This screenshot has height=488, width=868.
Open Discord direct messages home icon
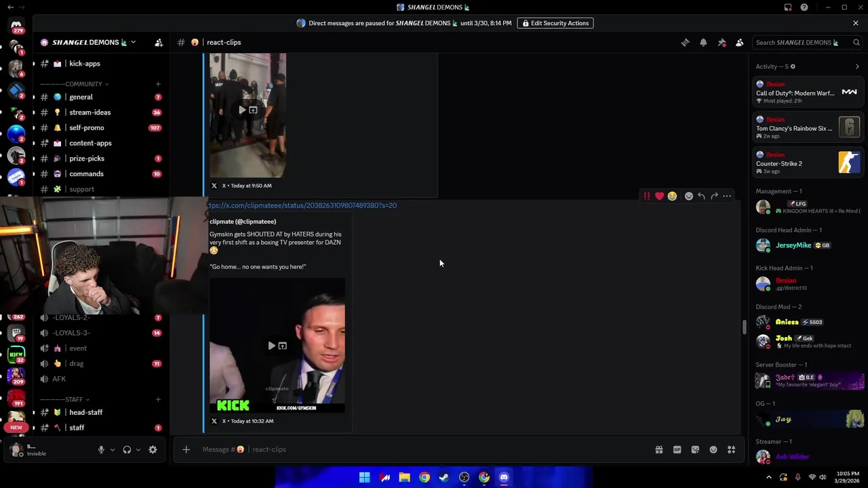click(x=16, y=25)
